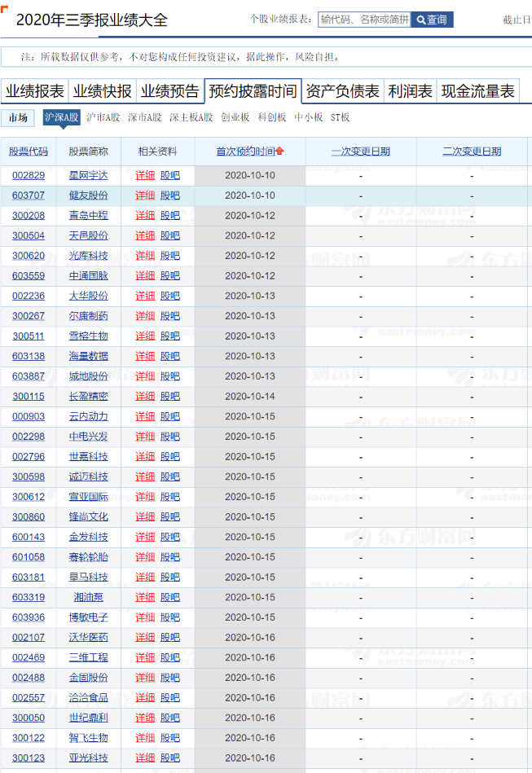Open the 业绩快报 tab
The height and width of the screenshot is (773, 532).
(102, 91)
